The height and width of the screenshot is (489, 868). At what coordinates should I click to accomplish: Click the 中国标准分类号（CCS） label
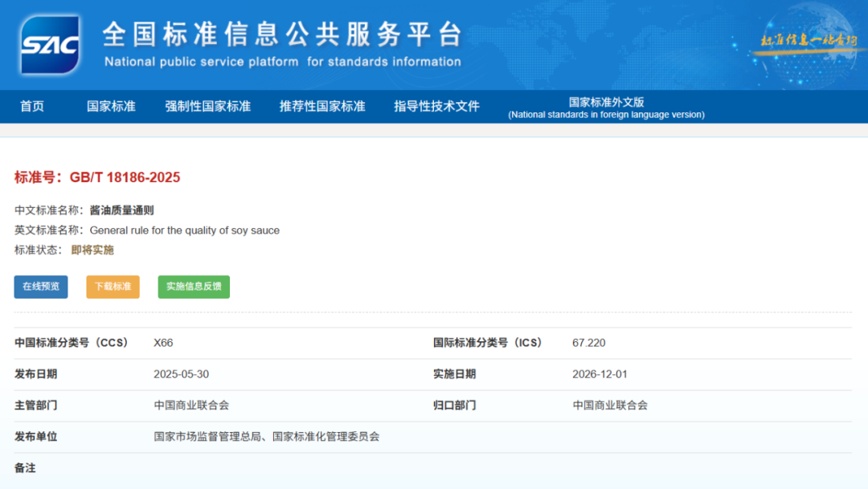click(x=72, y=343)
